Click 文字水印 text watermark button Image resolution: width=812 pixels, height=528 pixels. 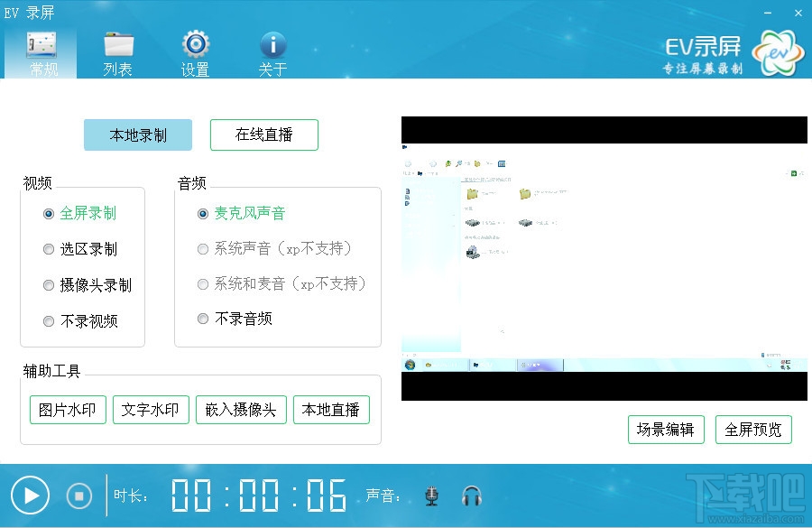(x=151, y=410)
